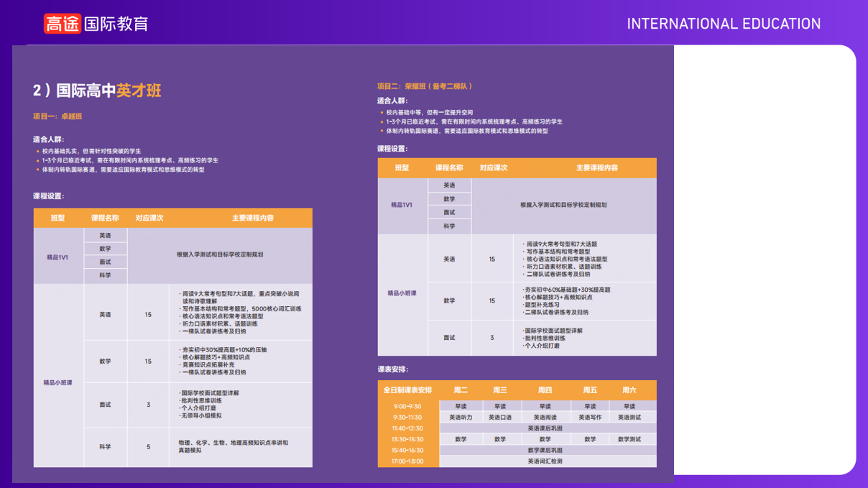Click the 项目一：卓越班 heading

point(57,116)
